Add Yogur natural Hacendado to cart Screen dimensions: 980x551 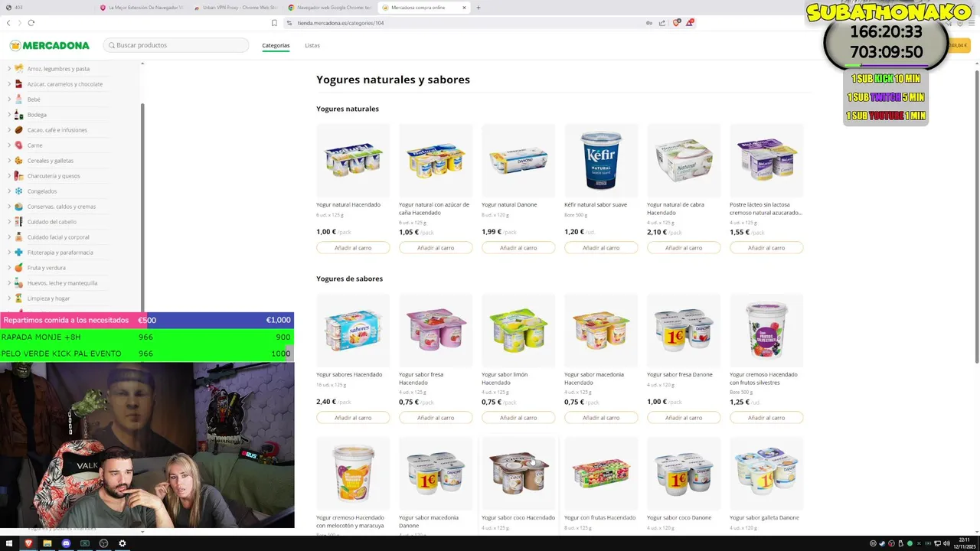[353, 248]
